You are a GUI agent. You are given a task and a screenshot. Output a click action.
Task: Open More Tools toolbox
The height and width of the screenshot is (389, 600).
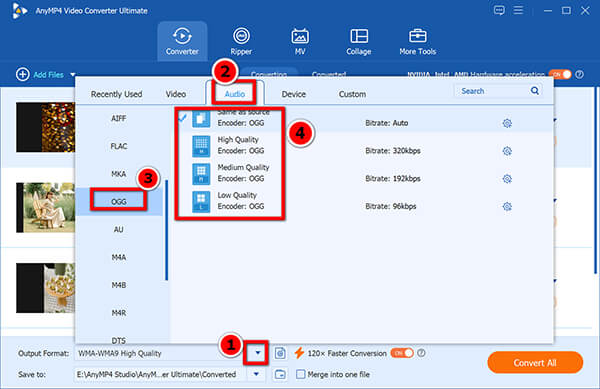coord(417,41)
